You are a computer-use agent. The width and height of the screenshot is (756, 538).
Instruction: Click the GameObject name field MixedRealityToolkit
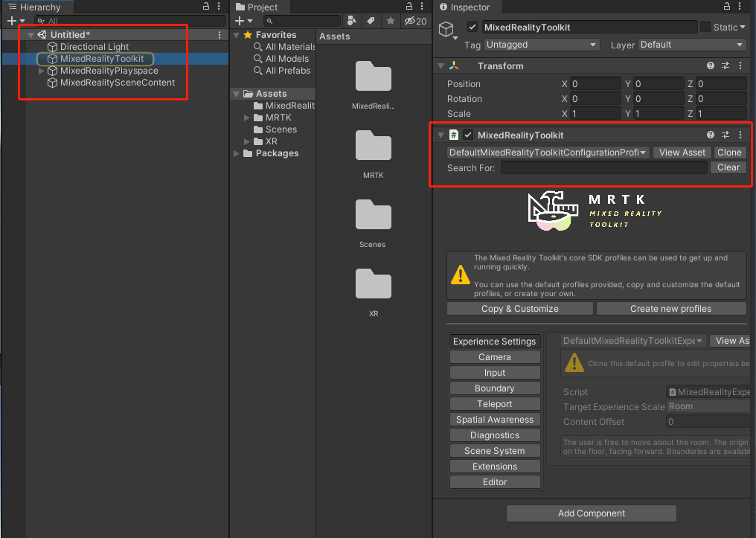point(589,27)
